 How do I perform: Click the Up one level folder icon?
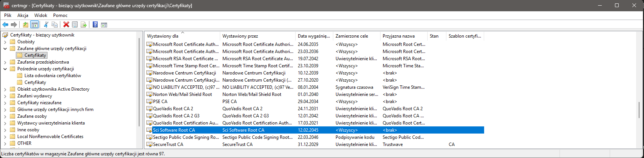pos(25,25)
